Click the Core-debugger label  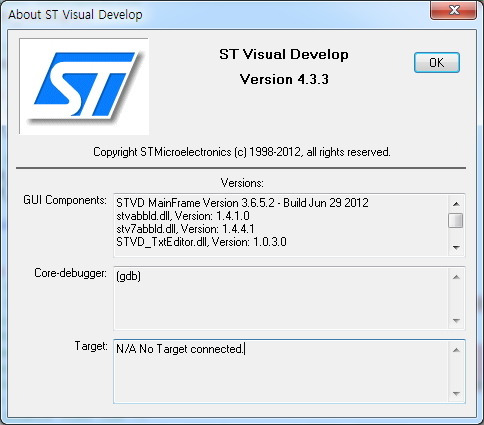point(70,273)
